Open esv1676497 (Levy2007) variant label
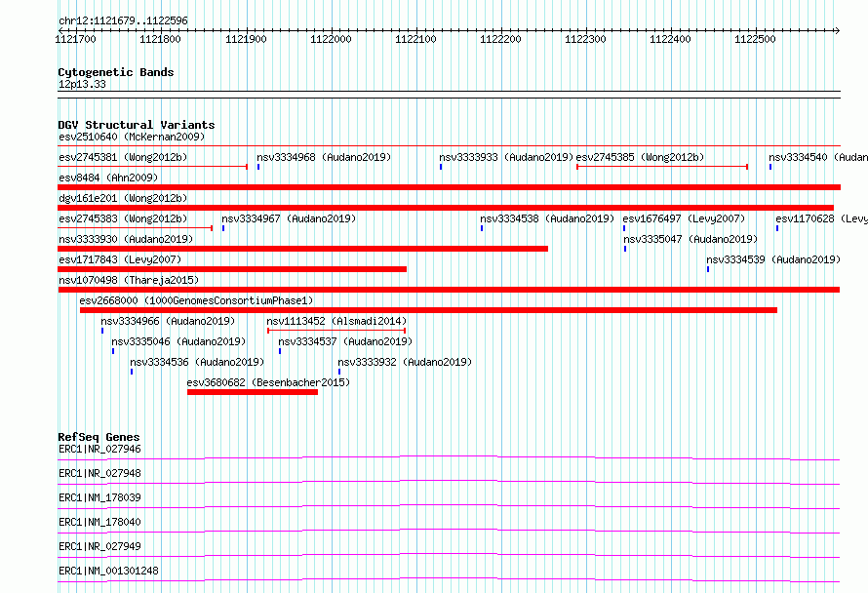868x593 pixels. pyautogui.click(x=684, y=218)
